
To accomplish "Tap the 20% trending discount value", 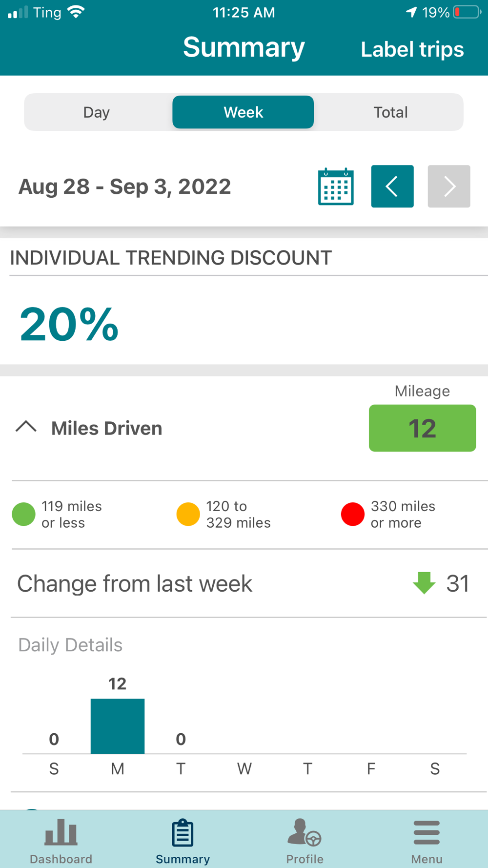I will point(69,324).
